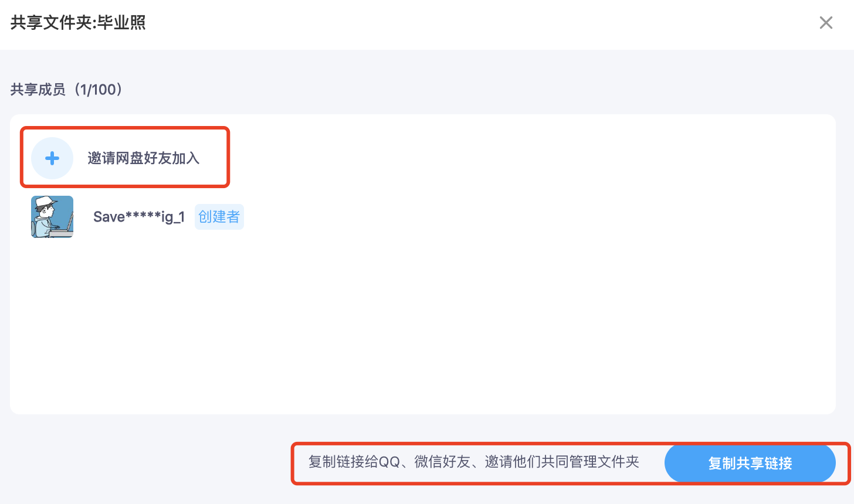
Task: Click the 创建者 badge
Action: coord(219,217)
